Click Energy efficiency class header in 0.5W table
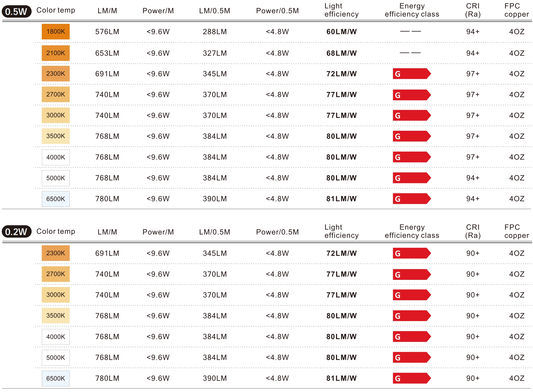The width and height of the screenshot is (533, 392). tap(412, 10)
